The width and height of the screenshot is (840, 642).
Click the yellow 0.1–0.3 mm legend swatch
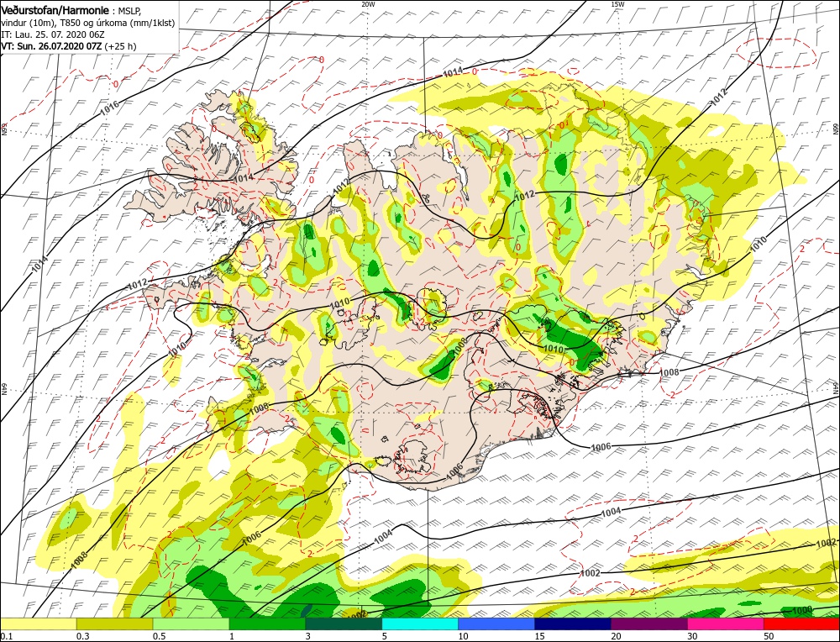[38, 624]
